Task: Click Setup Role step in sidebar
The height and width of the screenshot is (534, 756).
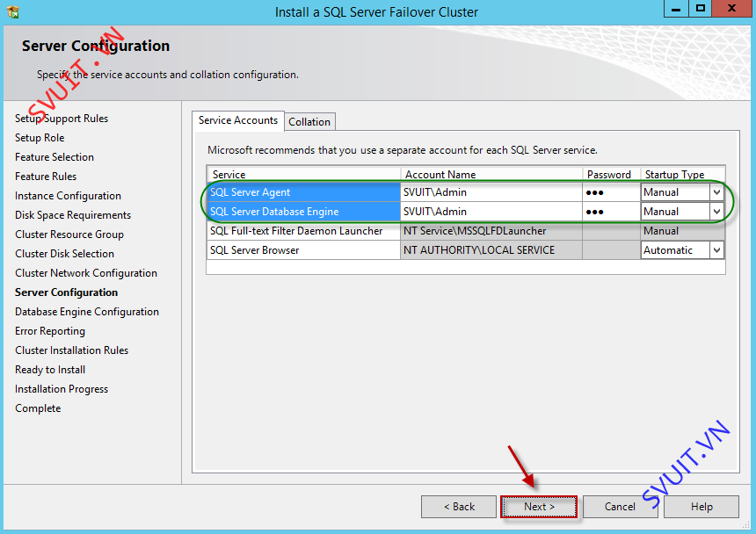Action: [40, 138]
